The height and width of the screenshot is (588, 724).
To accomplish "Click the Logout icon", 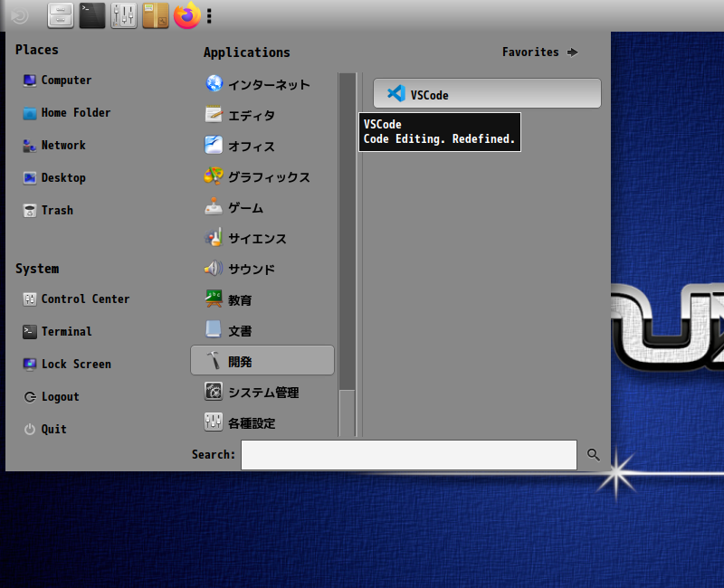I will 30,397.
